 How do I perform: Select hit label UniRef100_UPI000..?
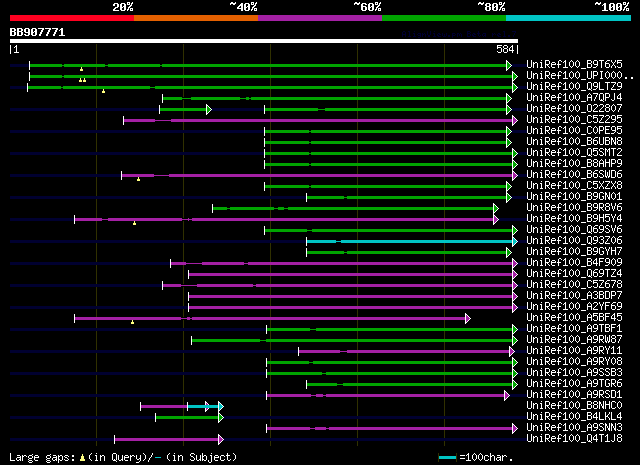[x=580, y=76]
